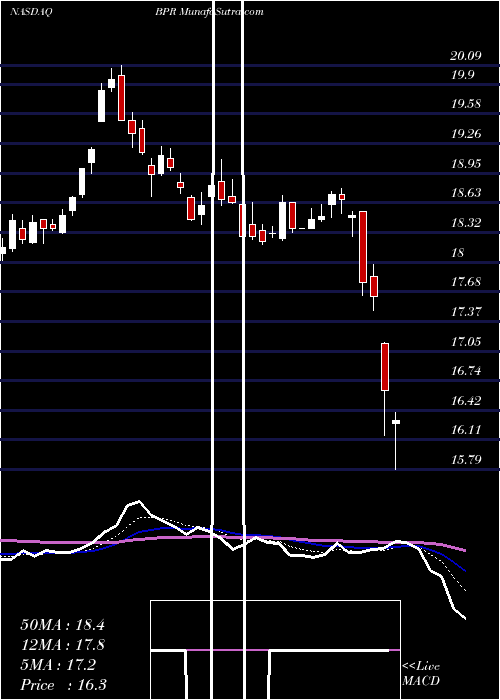Viewport: 500px width, 700px height.
Task: Click the 12MA : 17.8 readout
Action: (x=62, y=645)
